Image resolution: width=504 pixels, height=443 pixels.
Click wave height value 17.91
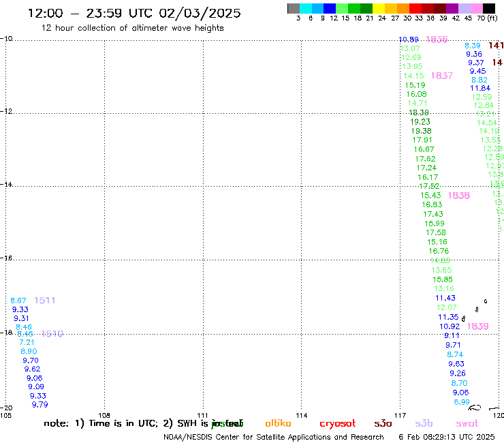(x=422, y=140)
